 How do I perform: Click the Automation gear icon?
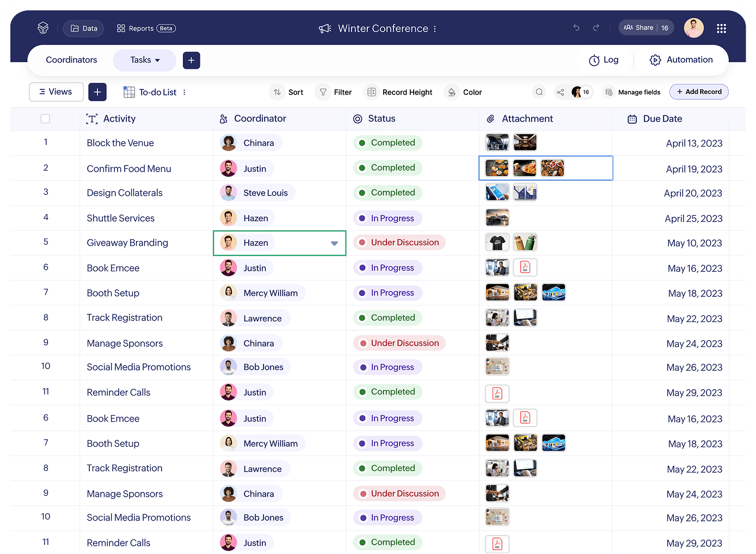(x=655, y=60)
